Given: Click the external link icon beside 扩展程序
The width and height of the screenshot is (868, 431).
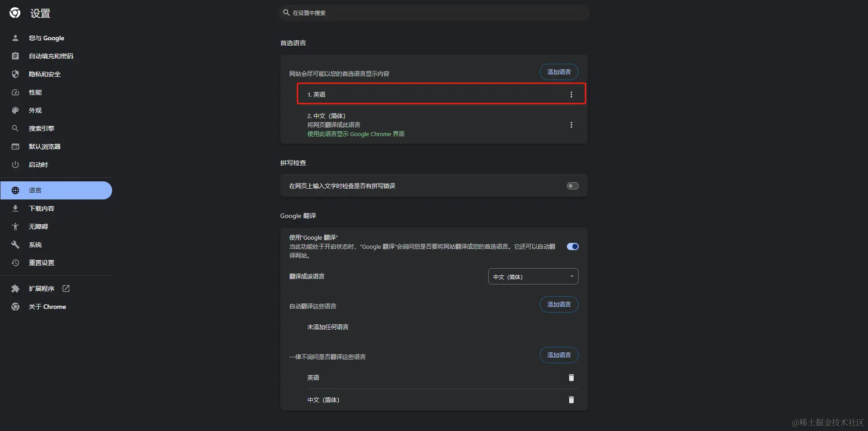Looking at the screenshot, I should tap(66, 289).
